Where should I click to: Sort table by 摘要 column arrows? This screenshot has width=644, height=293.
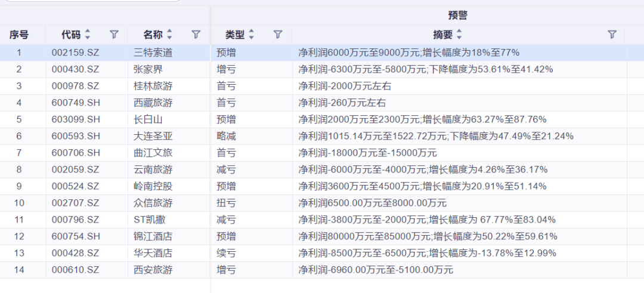coord(459,35)
